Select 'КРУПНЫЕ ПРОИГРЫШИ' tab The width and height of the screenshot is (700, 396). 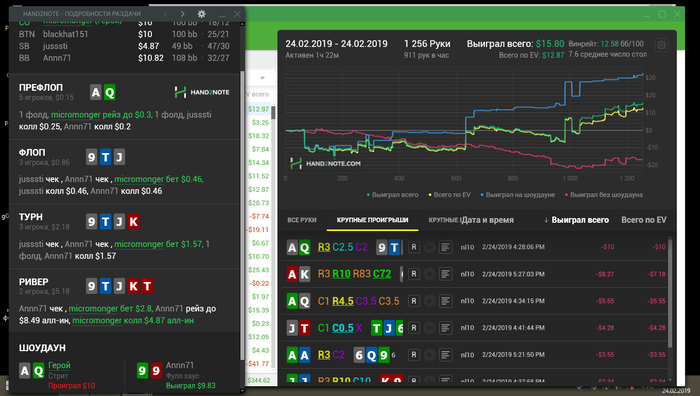coord(372,220)
